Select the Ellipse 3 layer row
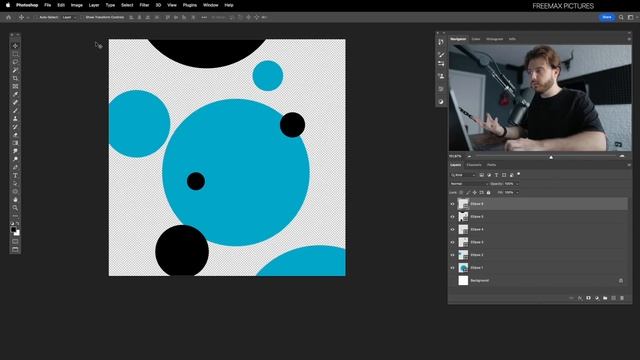This screenshot has width=640, height=360. click(x=538, y=242)
